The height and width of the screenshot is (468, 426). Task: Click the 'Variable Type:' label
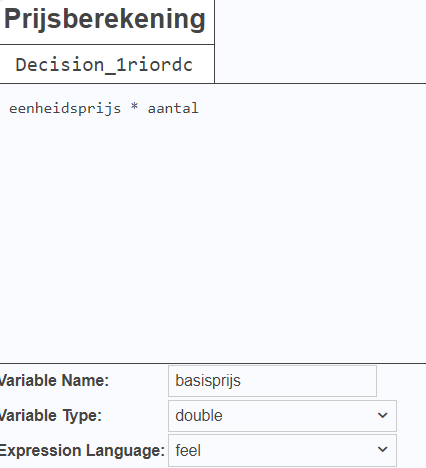[x=51, y=416]
